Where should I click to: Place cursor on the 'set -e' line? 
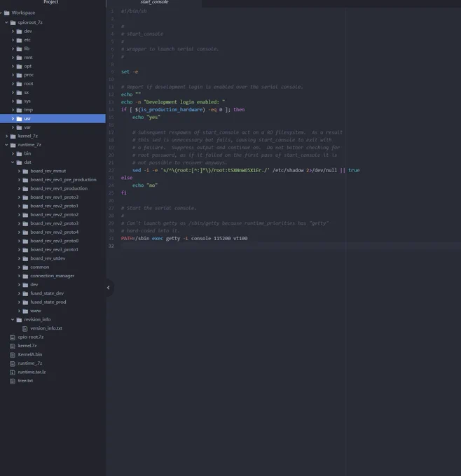pyautogui.click(x=130, y=72)
